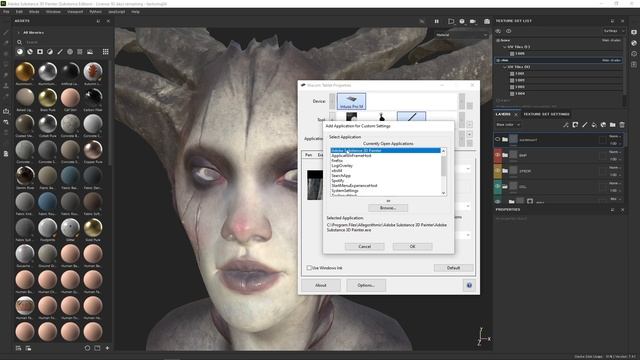Select SystemSettings in the open applications list
The width and height of the screenshot is (640, 360).
click(x=386, y=191)
